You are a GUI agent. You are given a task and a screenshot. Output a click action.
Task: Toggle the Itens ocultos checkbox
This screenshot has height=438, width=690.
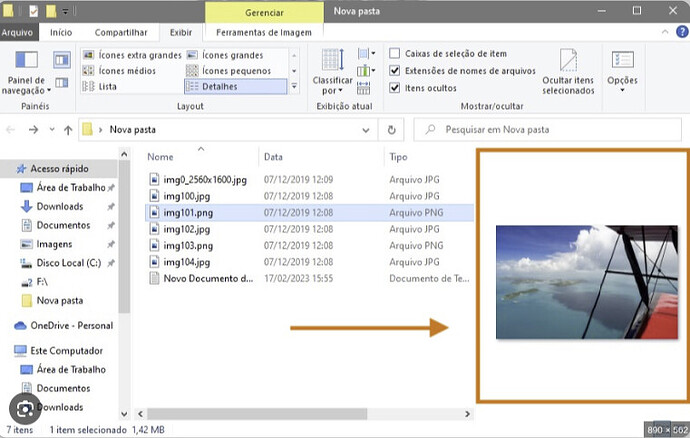[395, 89]
